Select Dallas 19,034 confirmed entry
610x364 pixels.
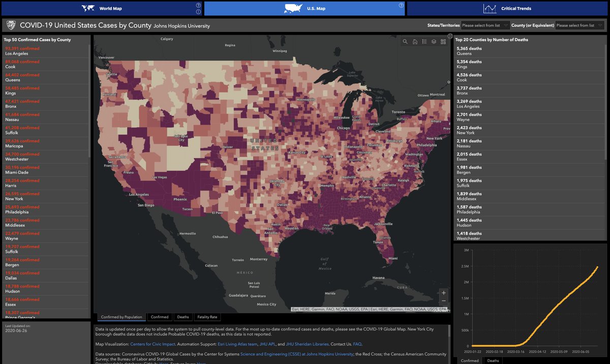coord(46,276)
